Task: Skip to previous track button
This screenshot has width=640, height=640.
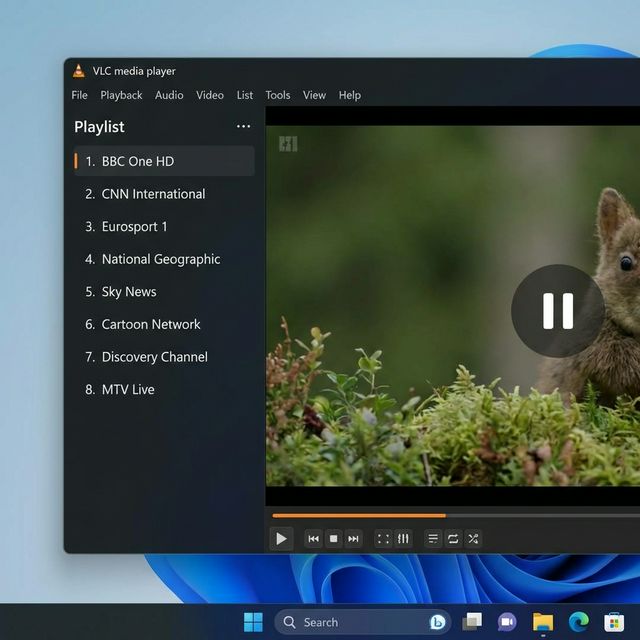Action: tap(313, 539)
